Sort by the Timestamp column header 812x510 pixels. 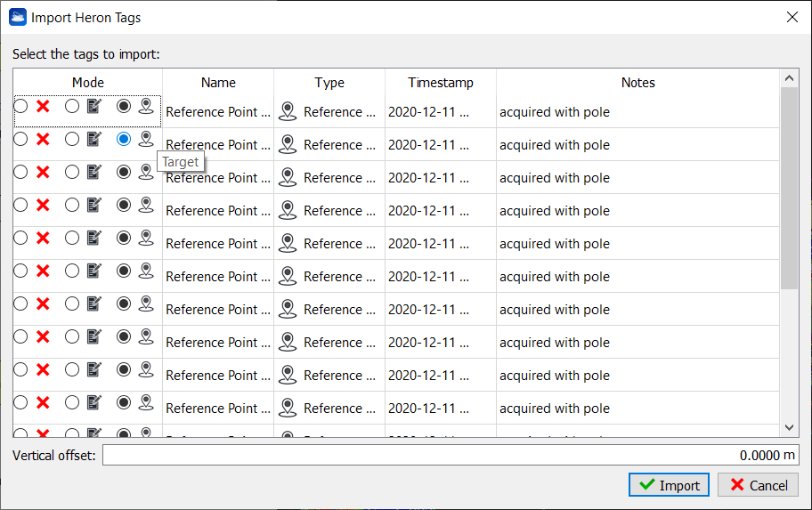(441, 83)
